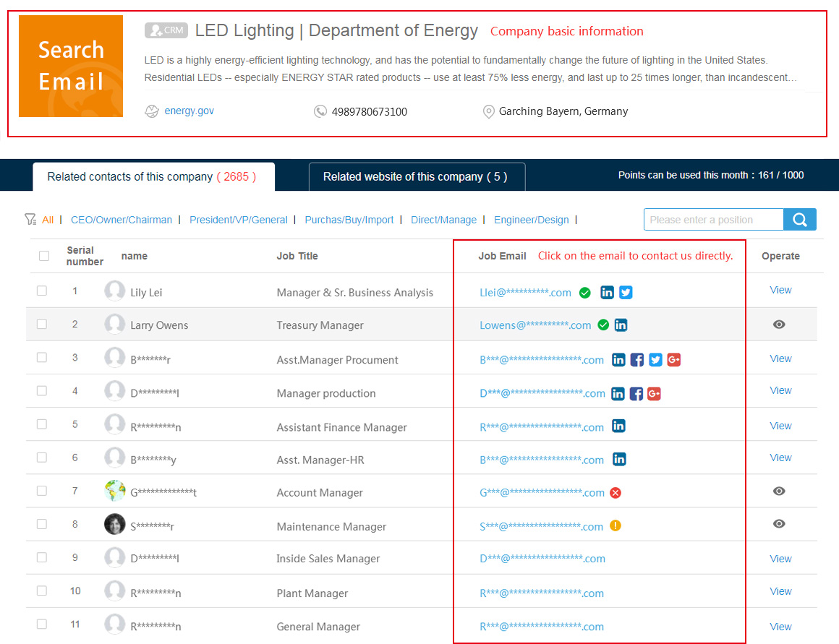Click the CRM badge icon beside company title
The height and width of the screenshot is (644, 839).
point(166,30)
